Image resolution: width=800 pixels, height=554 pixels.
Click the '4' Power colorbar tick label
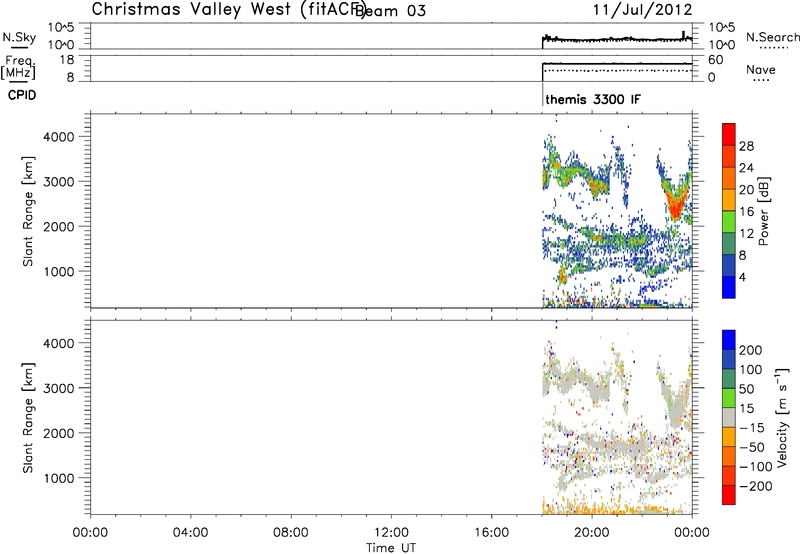tap(742, 277)
